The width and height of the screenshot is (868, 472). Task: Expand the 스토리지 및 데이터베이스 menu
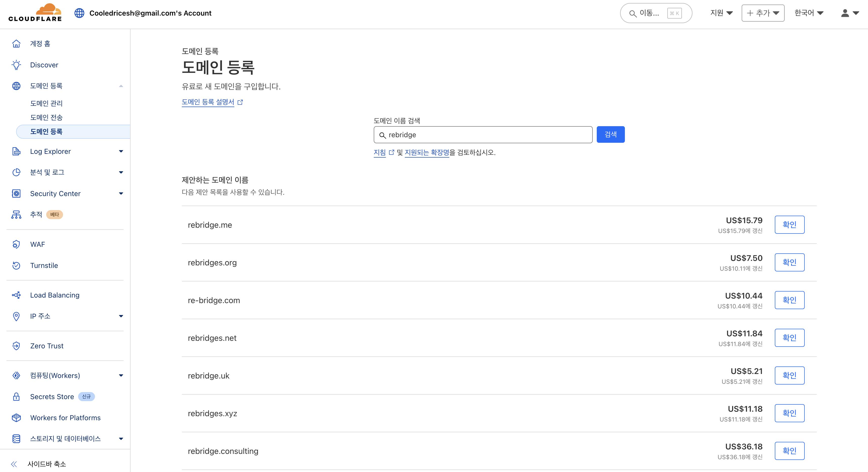[x=121, y=439]
